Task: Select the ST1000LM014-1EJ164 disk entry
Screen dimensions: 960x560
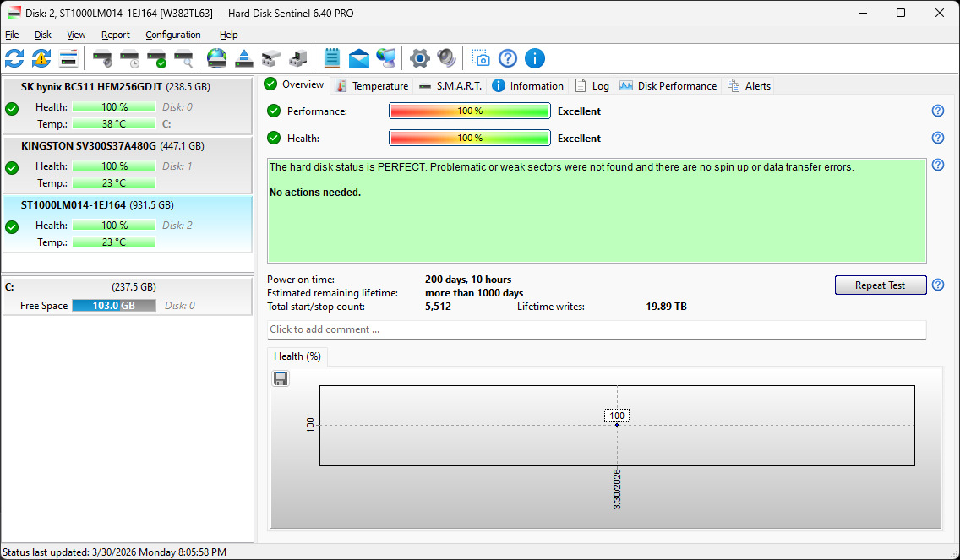Action: point(128,224)
